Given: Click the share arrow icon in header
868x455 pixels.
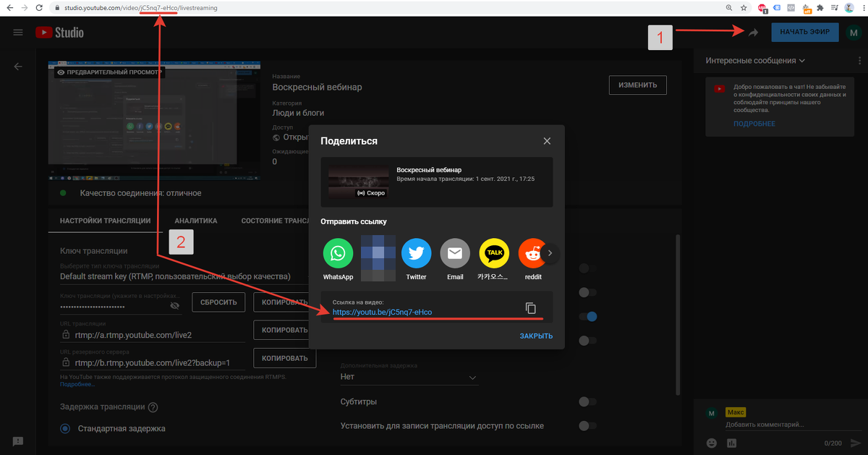Looking at the screenshot, I should pos(754,33).
